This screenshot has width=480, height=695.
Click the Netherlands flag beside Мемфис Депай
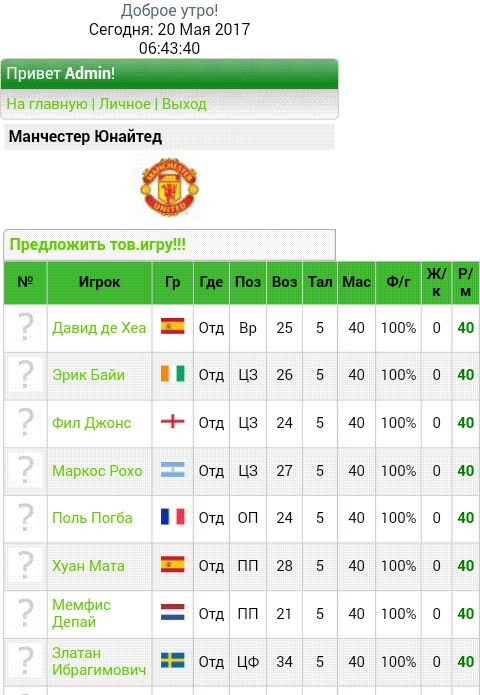(172, 612)
